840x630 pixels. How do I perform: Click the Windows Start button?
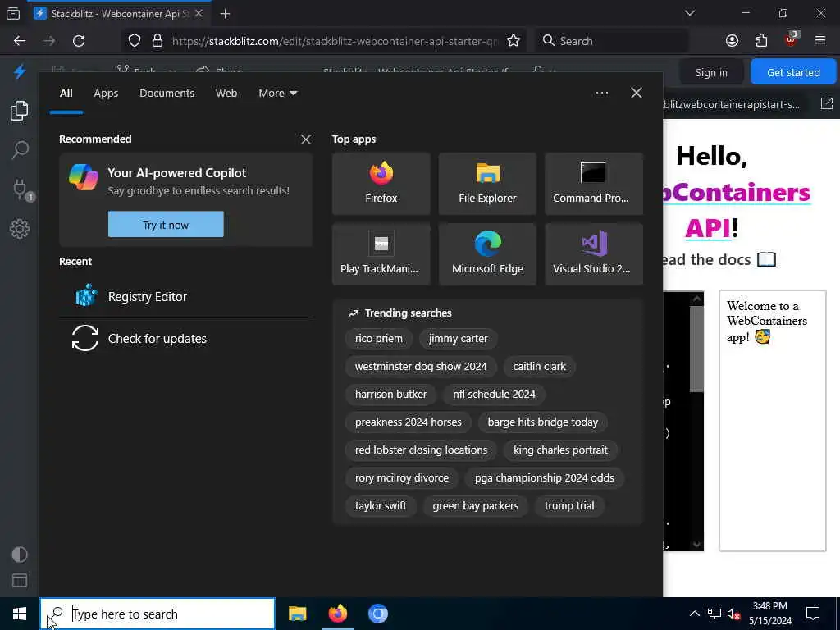[20, 614]
